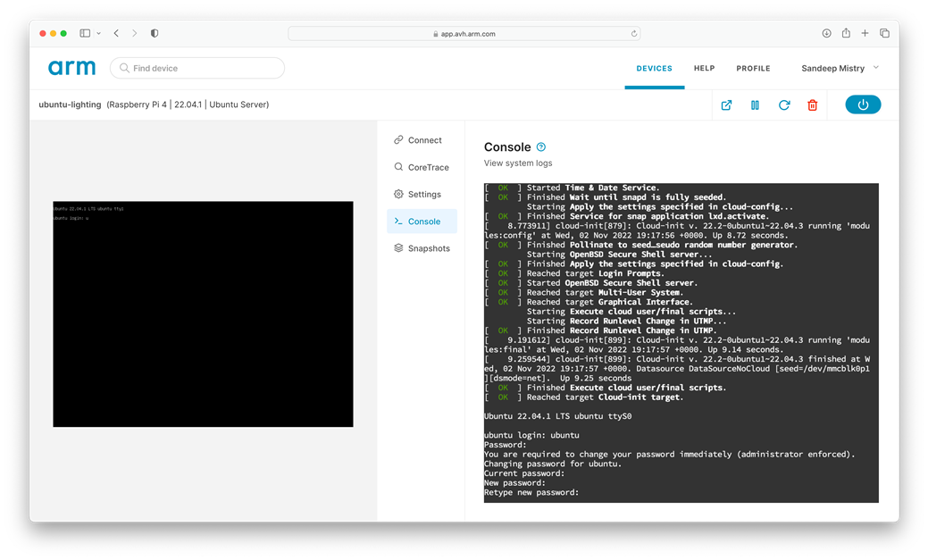Go forward with browser forward arrow
The width and height of the screenshot is (928, 560).
[x=134, y=33]
